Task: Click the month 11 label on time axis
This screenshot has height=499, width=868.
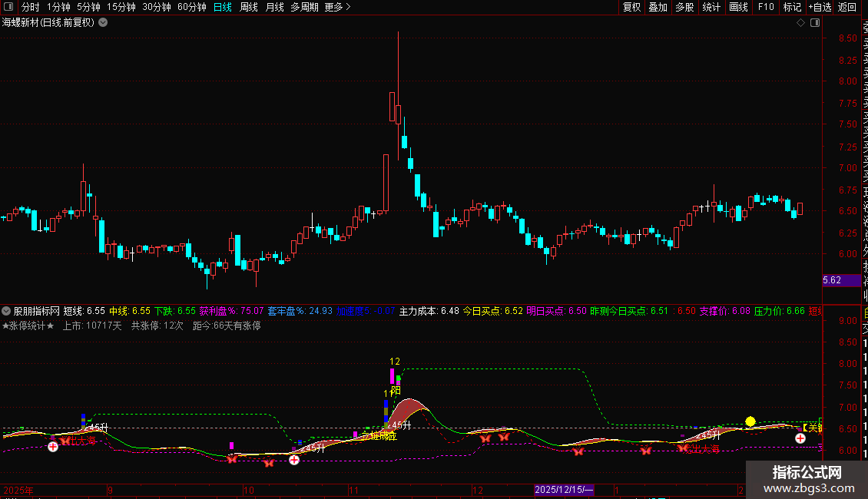Action: click(x=354, y=490)
